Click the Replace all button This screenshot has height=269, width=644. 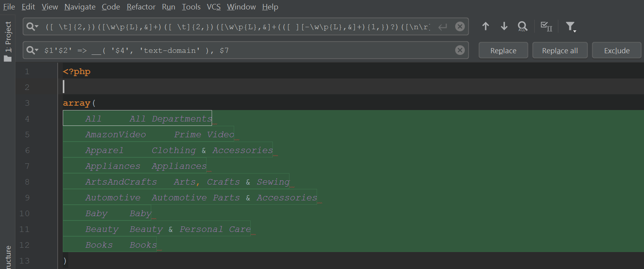pyautogui.click(x=560, y=50)
